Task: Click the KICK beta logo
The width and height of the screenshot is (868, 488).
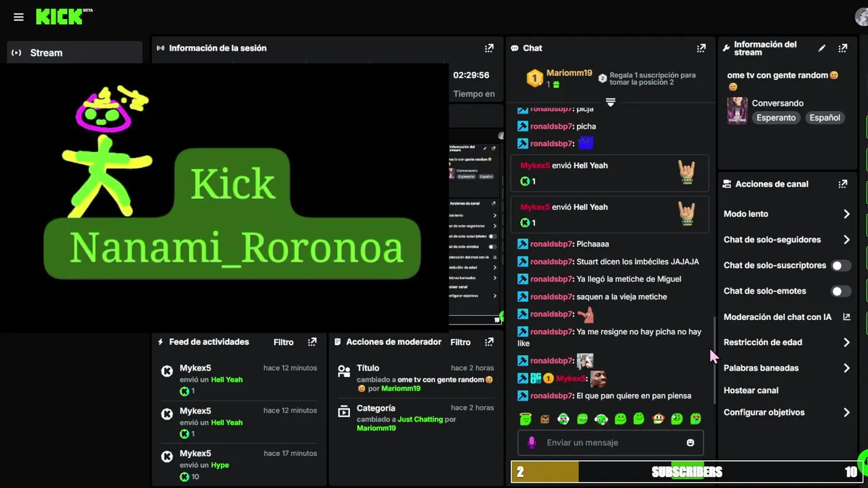Action: pyautogui.click(x=64, y=16)
